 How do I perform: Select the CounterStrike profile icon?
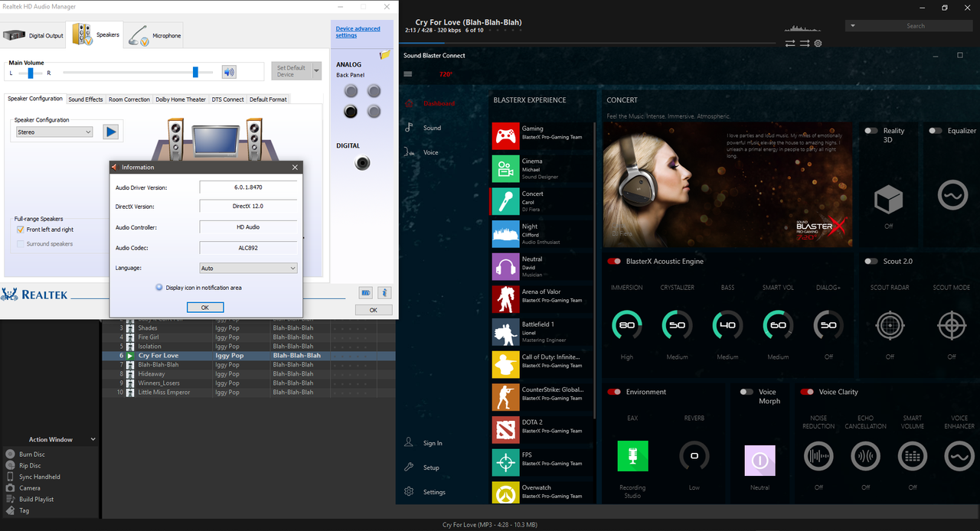tap(505, 397)
